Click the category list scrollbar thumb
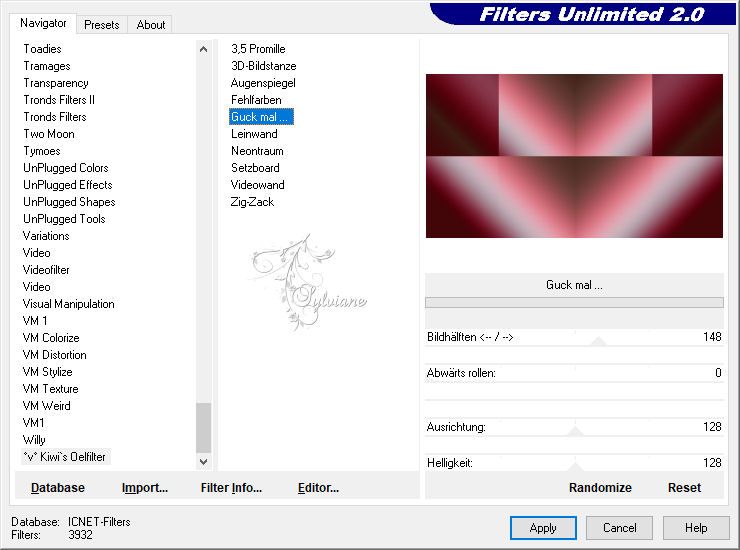 coord(203,428)
